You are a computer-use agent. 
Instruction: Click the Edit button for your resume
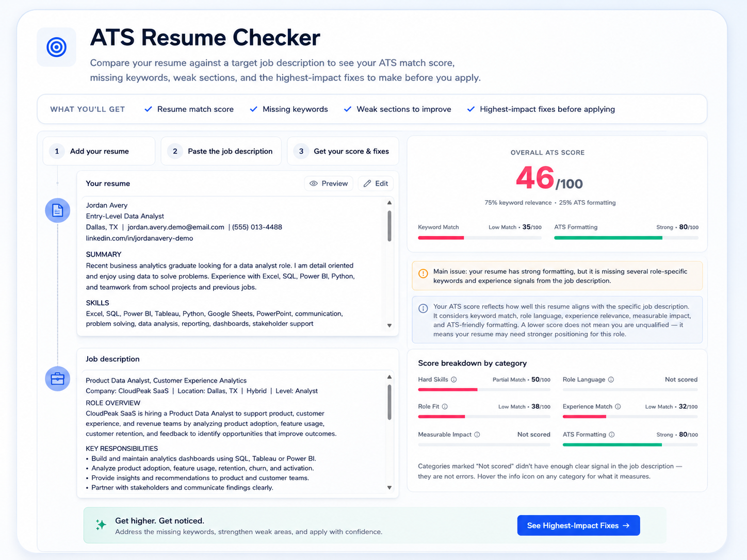click(x=376, y=184)
